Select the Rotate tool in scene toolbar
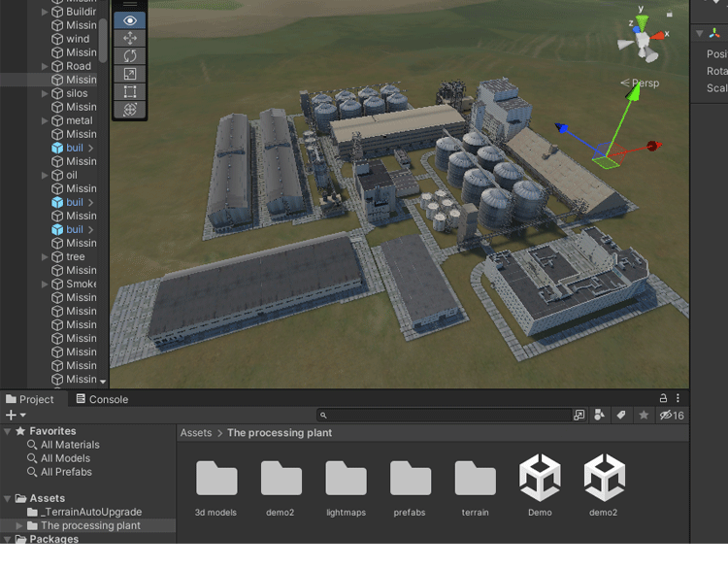The width and height of the screenshot is (728, 569). tap(131, 56)
